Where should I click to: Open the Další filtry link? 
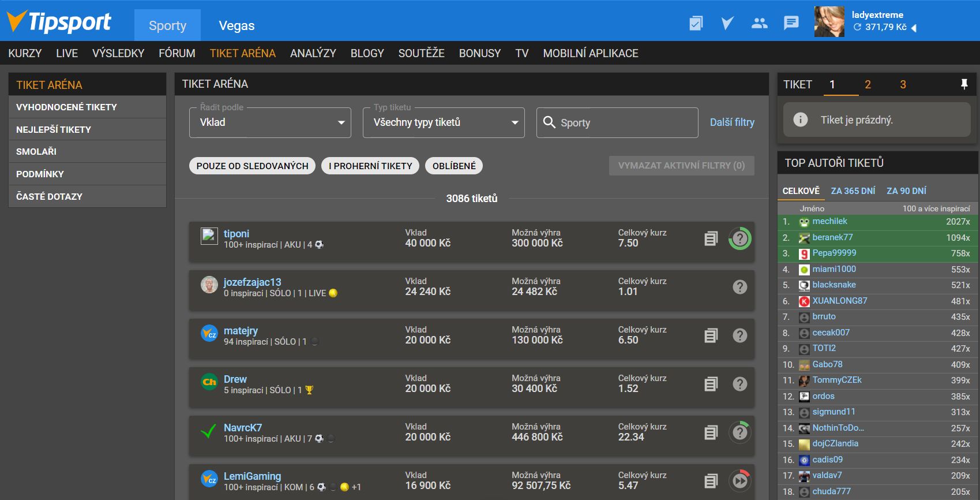731,122
